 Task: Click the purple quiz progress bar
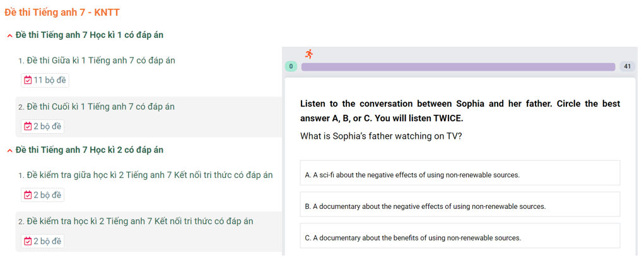(458, 67)
